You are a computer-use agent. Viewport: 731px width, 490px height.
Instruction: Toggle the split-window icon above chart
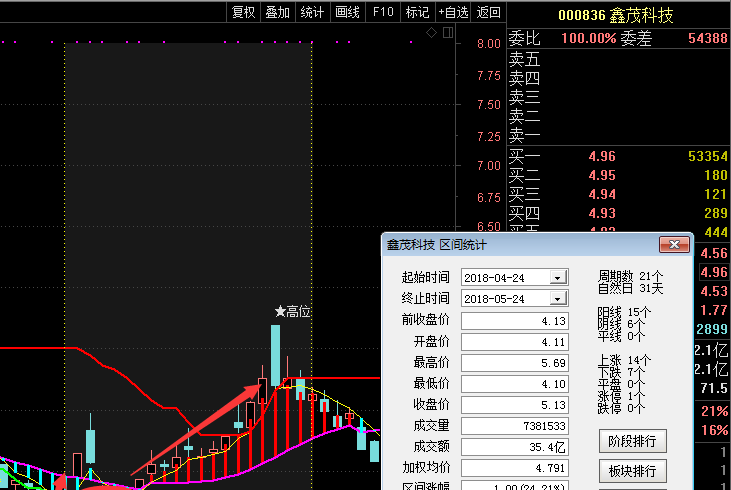pyautogui.click(x=448, y=33)
